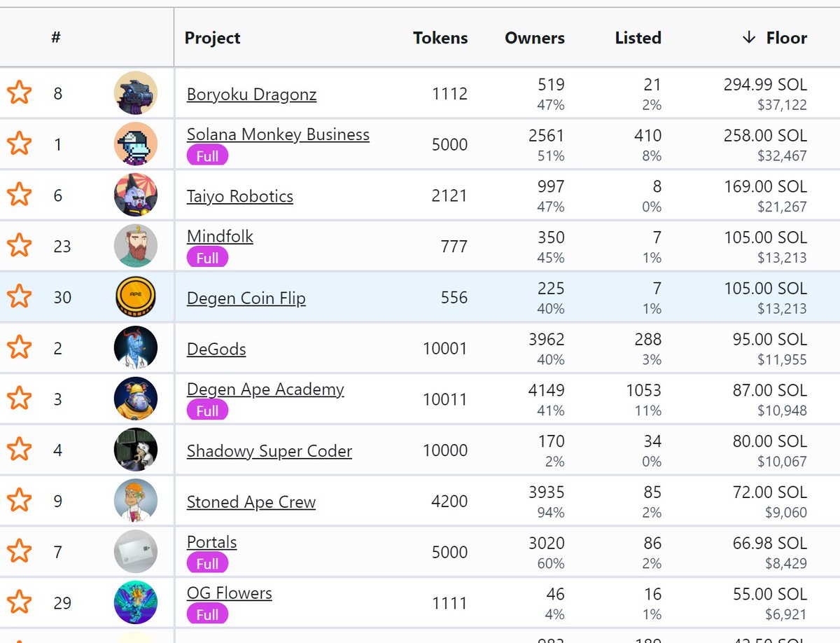Select the 80.00 SOL floor cell
The image size is (840, 643).
(x=770, y=442)
